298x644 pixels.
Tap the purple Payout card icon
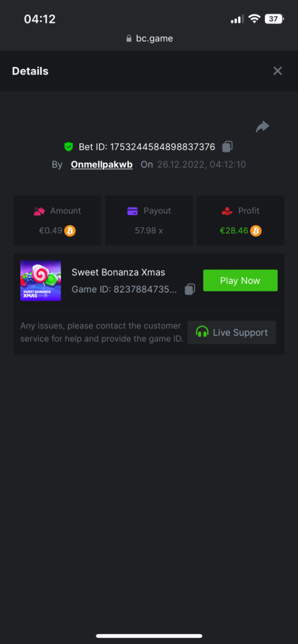[x=133, y=211]
